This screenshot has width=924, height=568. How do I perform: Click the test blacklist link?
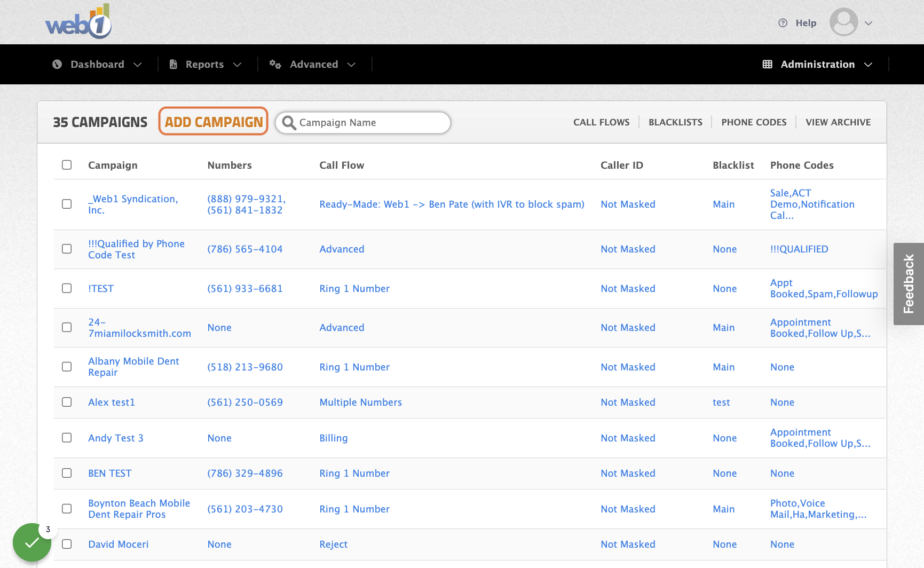point(721,403)
